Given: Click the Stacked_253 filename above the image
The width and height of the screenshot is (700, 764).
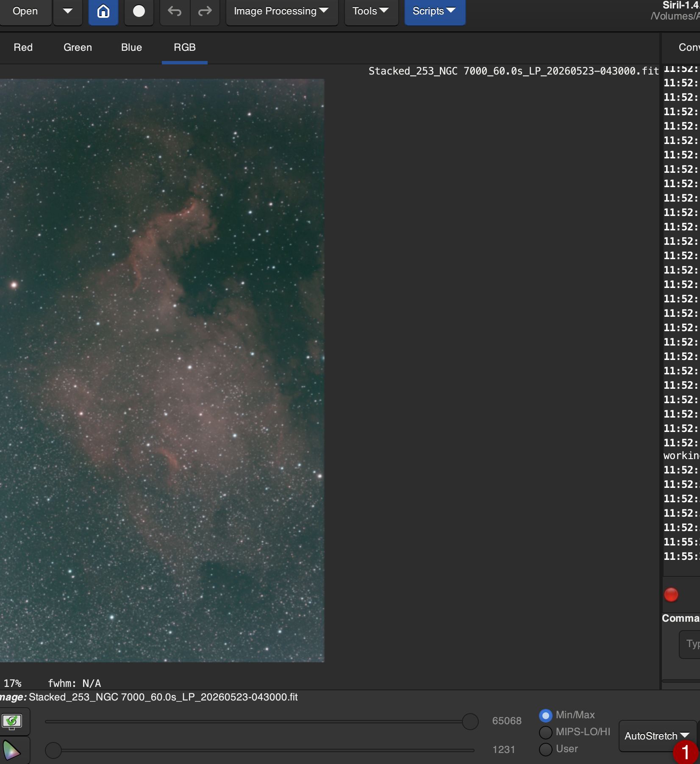Looking at the screenshot, I should (514, 71).
